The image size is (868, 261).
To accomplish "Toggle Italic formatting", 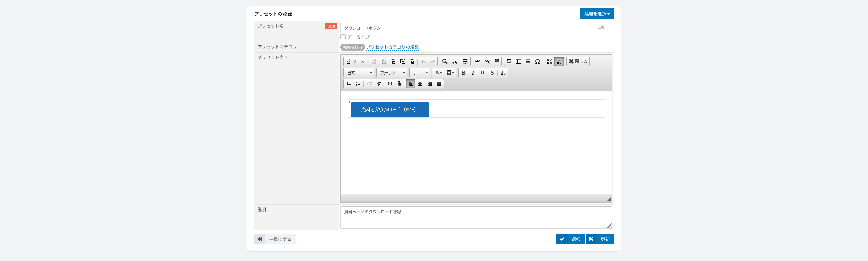I will [x=473, y=73].
